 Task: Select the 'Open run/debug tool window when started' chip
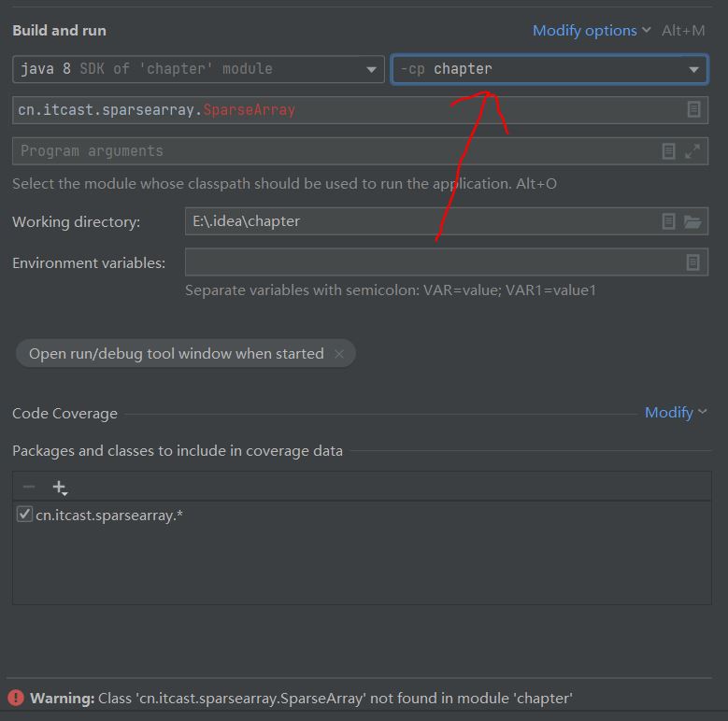click(176, 354)
